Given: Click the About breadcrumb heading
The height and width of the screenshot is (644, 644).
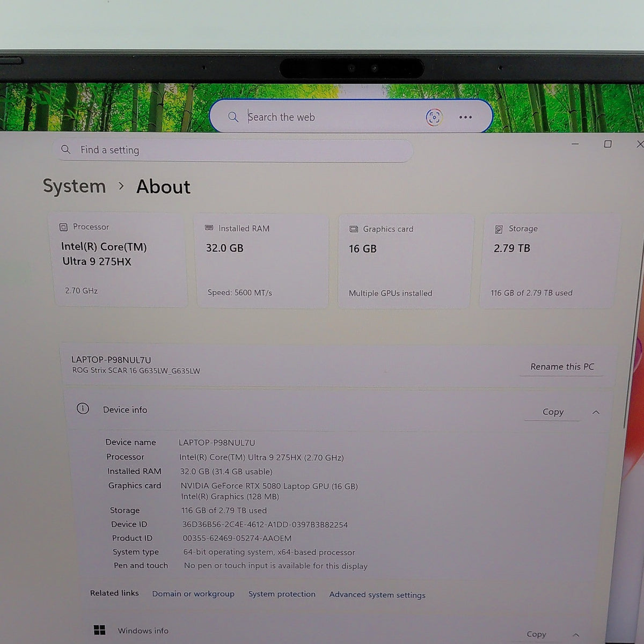Looking at the screenshot, I should pyautogui.click(x=163, y=187).
